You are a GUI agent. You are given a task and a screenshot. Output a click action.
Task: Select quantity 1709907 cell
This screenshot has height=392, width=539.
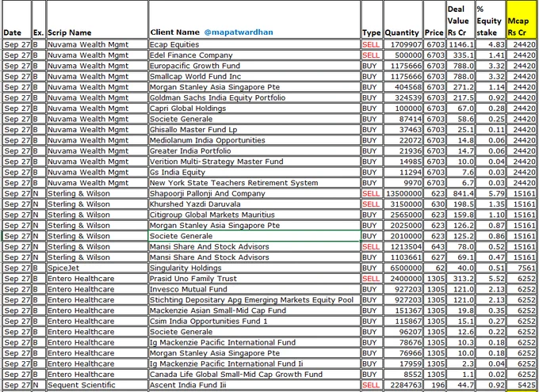click(403, 44)
